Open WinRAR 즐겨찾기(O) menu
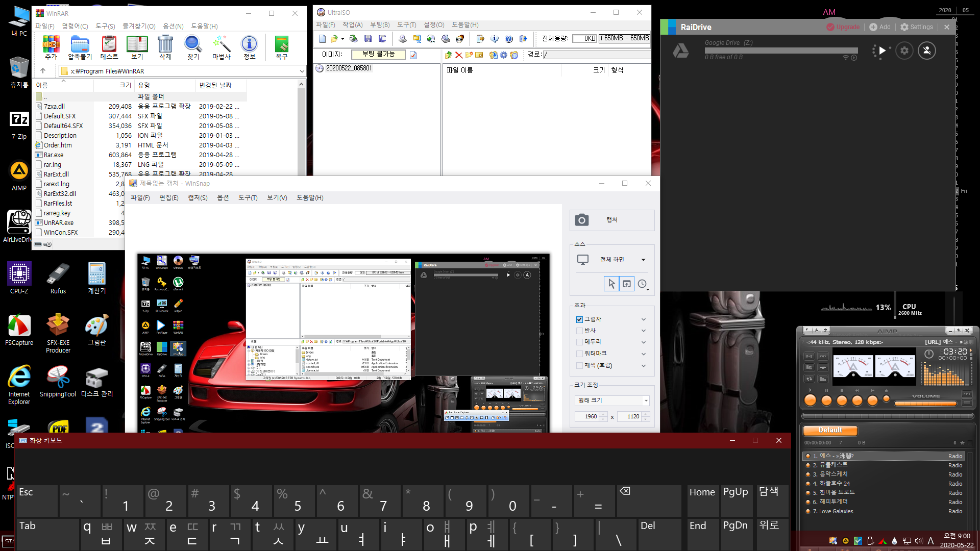This screenshot has height=551, width=980. tap(139, 26)
